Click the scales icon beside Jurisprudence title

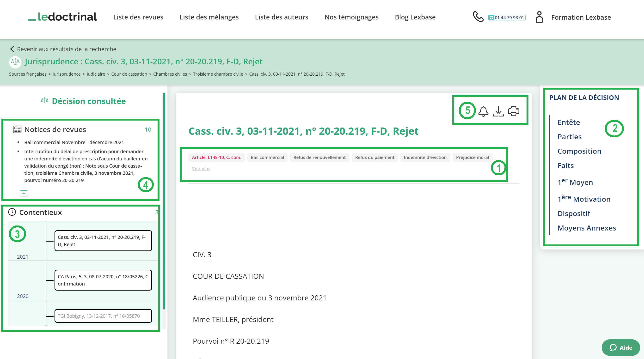tap(15, 61)
